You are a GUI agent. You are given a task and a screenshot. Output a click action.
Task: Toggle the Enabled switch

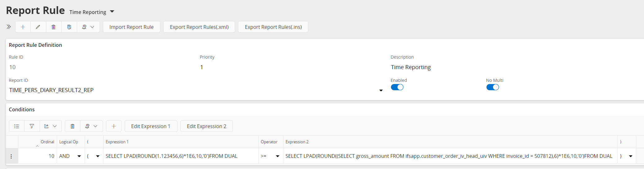(397, 87)
